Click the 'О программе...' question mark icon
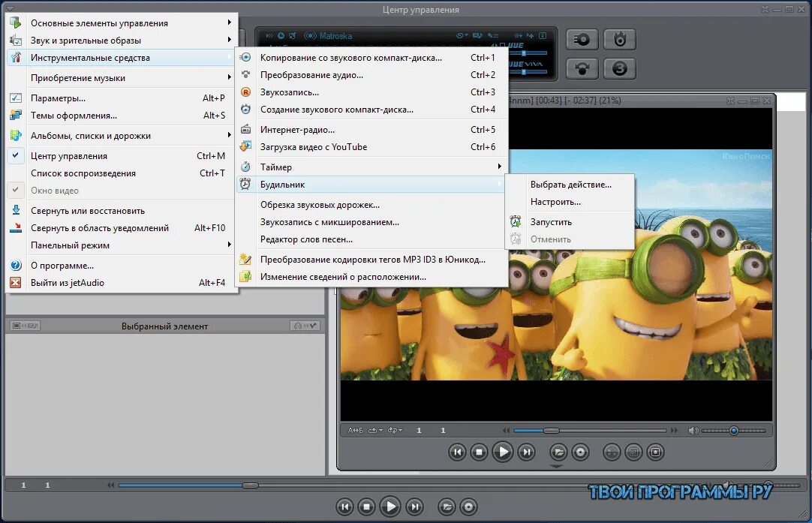 [16, 265]
